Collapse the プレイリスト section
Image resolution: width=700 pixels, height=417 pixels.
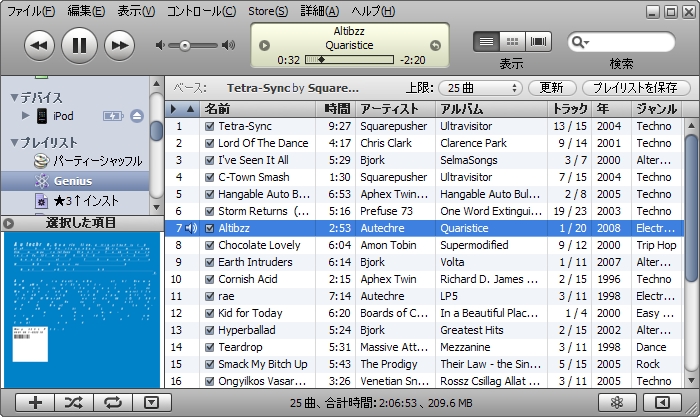click(14, 142)
